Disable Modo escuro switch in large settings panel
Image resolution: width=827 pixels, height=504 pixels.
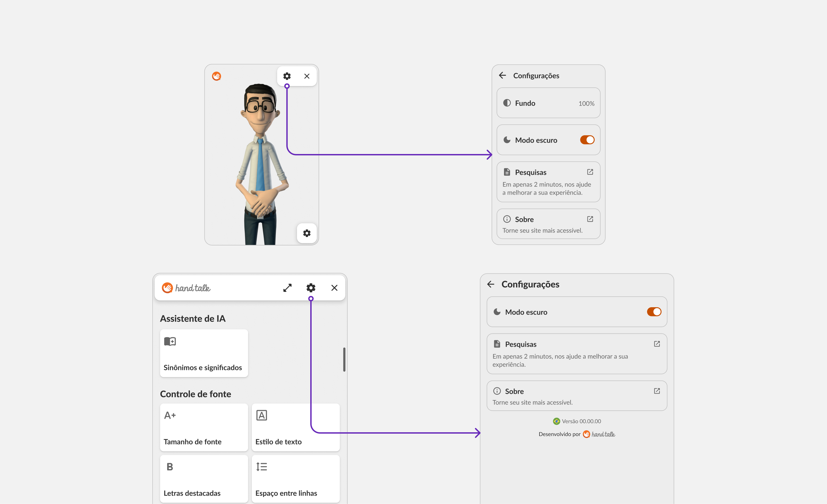point(654,312)
